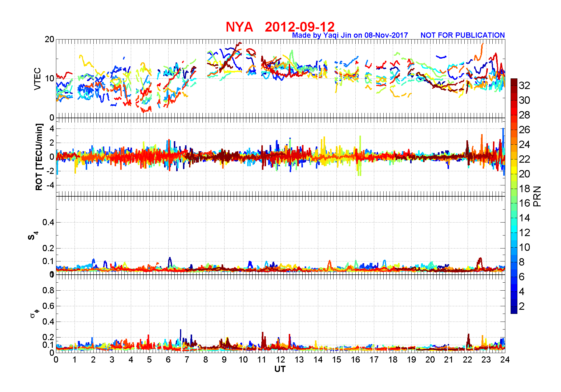Click ROT axis tick label 4
561x392 pixels.
pos(52,129)
